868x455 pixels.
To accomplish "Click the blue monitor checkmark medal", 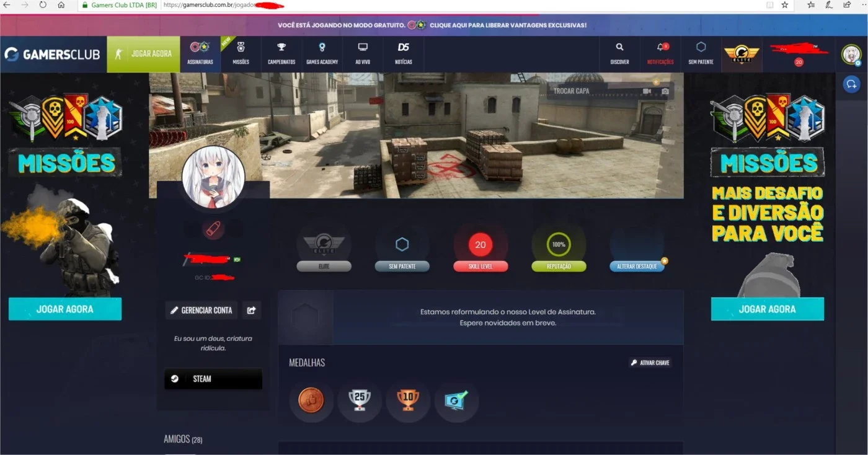I will [x=456, y=400].
